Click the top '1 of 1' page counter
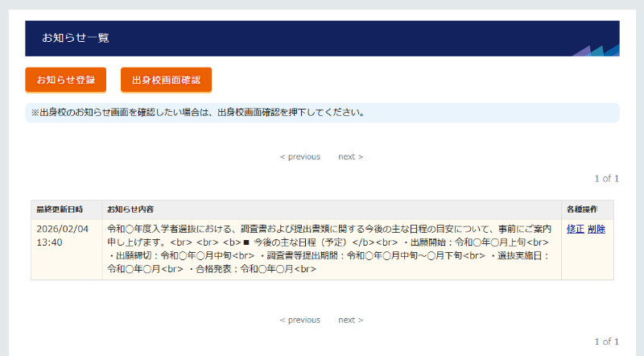The width and height of the screenshot is (644, 356). 606,178
